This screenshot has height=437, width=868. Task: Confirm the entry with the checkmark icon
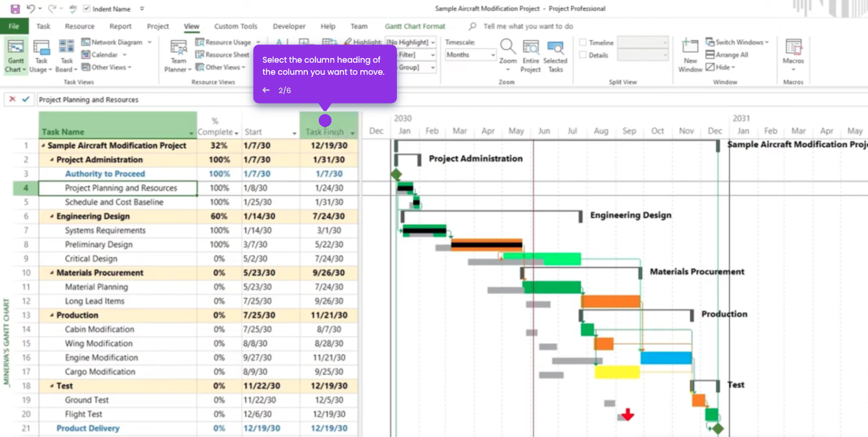26,99
